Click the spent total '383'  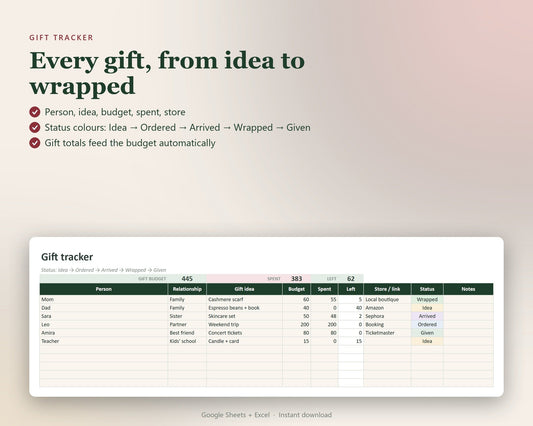pyautogui.click(x=296, y=279)
